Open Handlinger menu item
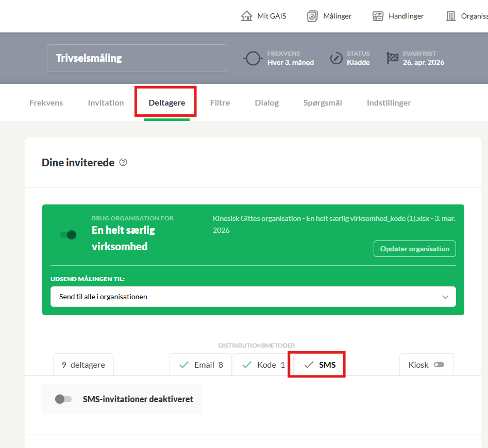 398,16
